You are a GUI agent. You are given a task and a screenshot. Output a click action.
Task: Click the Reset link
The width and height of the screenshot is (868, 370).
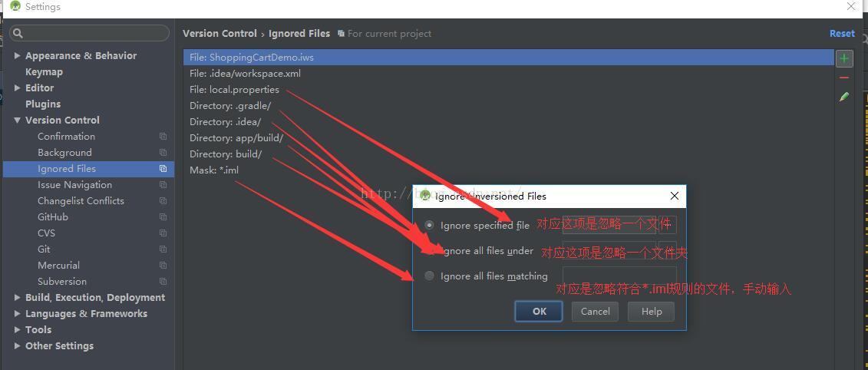click(842, 33)
